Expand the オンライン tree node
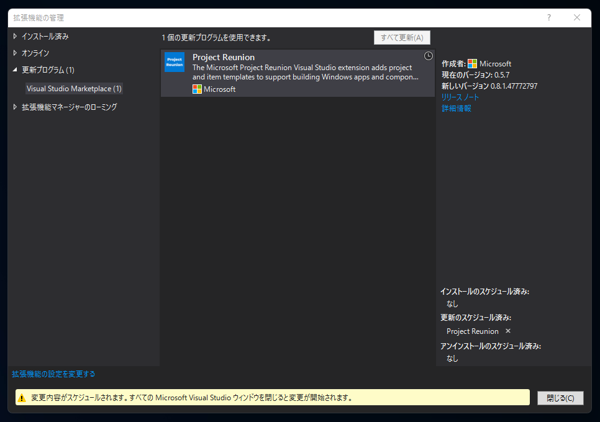Viewport: 600px width, 422px height. (x=15, y=53)
